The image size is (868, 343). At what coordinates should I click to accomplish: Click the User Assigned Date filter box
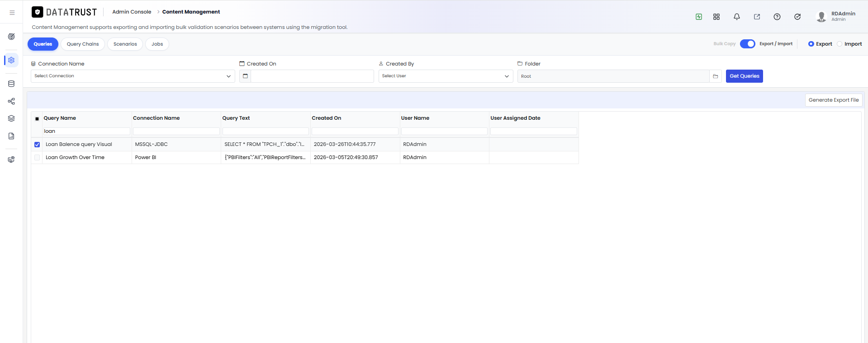click(534, 131)
